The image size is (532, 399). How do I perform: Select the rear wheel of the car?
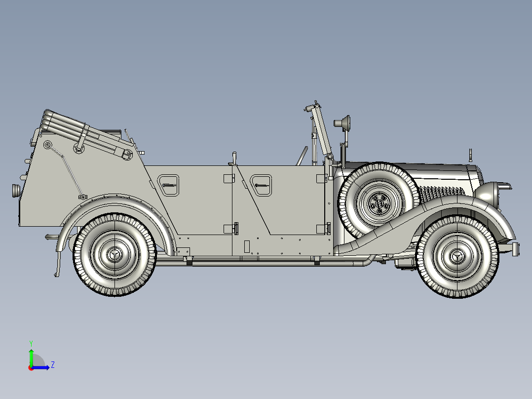[x=114, y=255]
